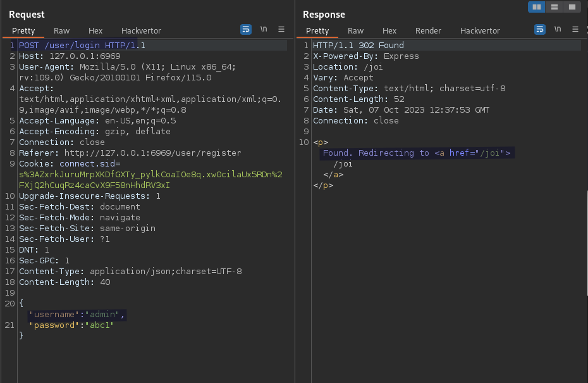Click the "Accept-Language: en-US,en;q=0.5" header
Screen dimensions: 588x383
pos(97,121)
